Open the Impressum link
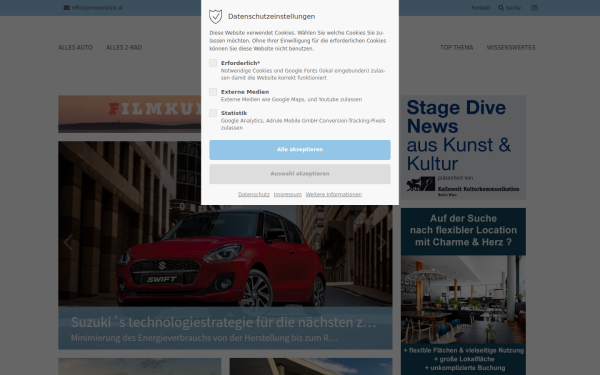600x375 pixels. point(288,194)
